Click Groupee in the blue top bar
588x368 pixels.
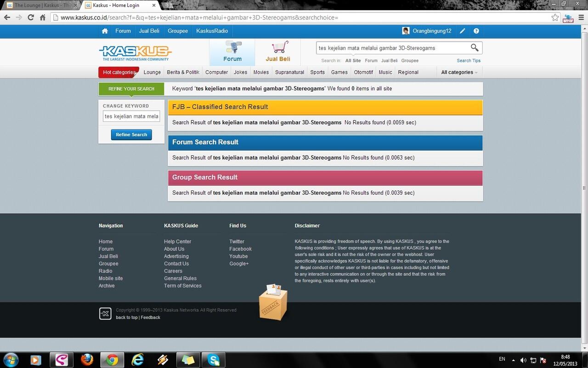[178, 31]
